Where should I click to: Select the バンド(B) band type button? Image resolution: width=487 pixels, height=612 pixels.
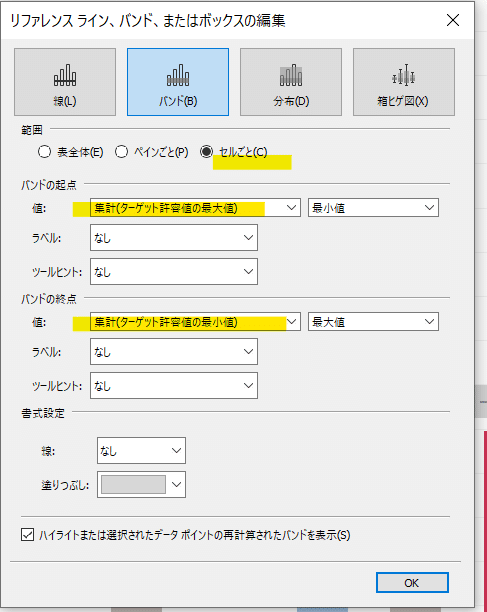(x=178, y=82)
